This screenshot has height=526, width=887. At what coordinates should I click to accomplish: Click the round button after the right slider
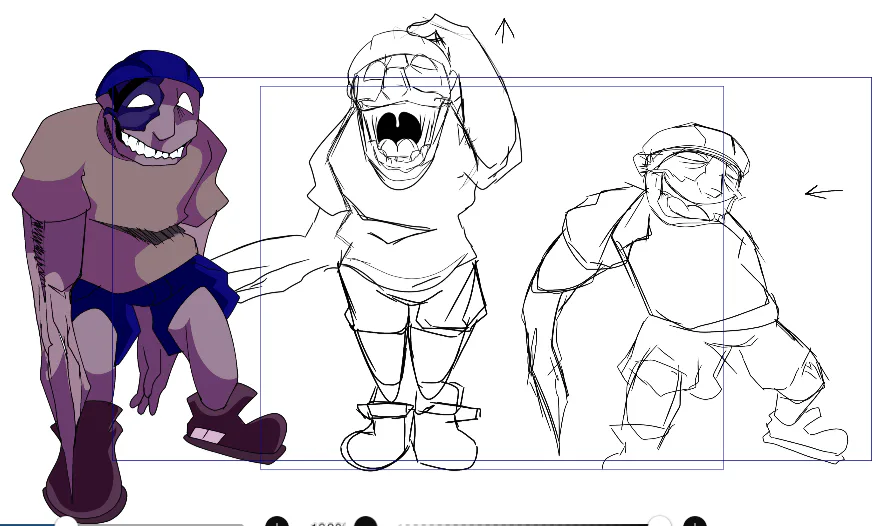(695, 519)
